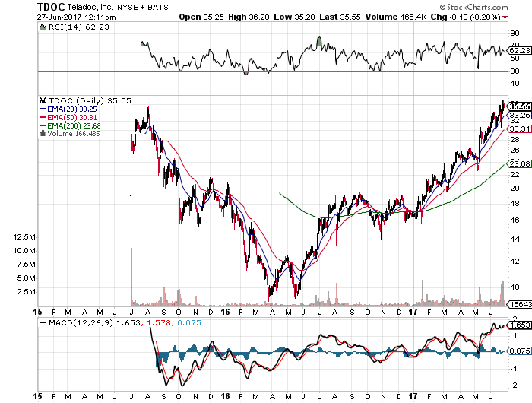This screenshot has height=403, width=532.
Task: Click the -2 level on MACD axis
Action: tap(515, 385)
